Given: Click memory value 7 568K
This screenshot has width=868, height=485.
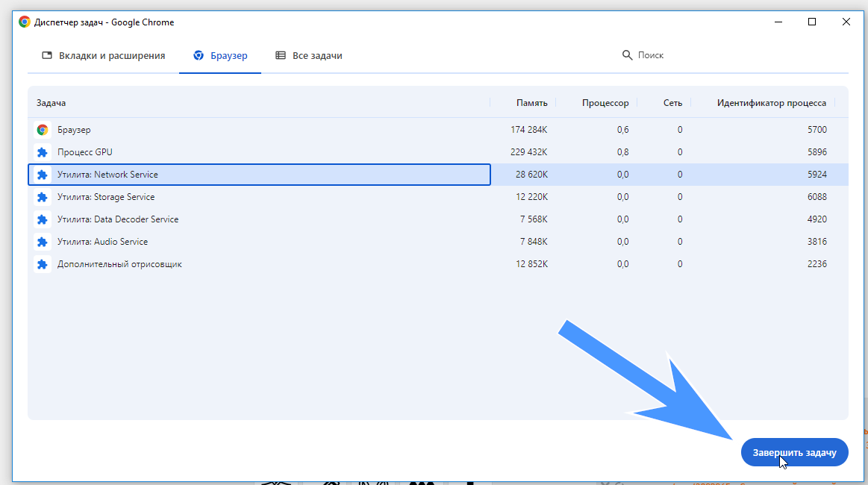Looking at the screenshot, I should (534, 219).
